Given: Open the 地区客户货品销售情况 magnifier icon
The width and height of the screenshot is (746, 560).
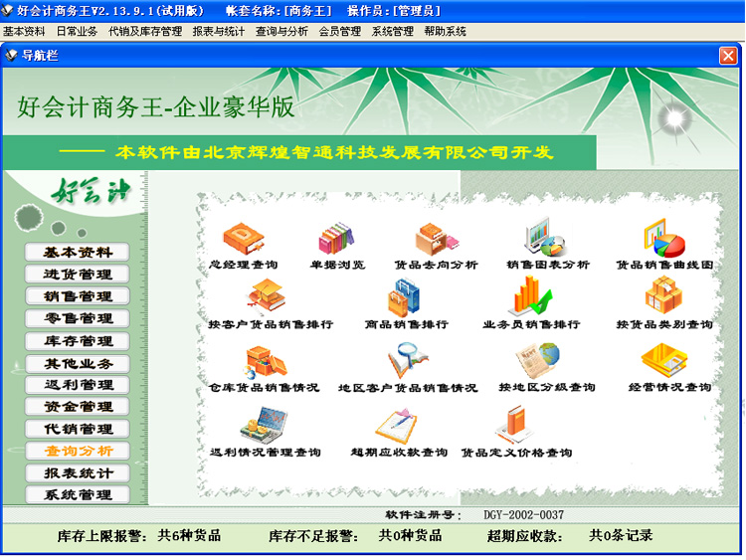Looking at the screenshot, I should 408,361.
